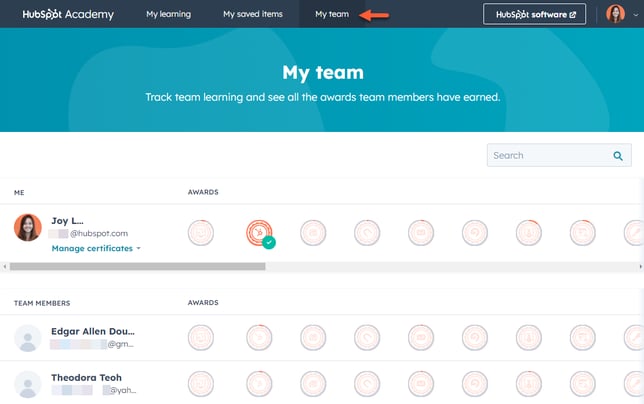The height and width of the screenshot is (404, 644).
Task: Click the search magnifying glass icon
Action: [618, 156]
